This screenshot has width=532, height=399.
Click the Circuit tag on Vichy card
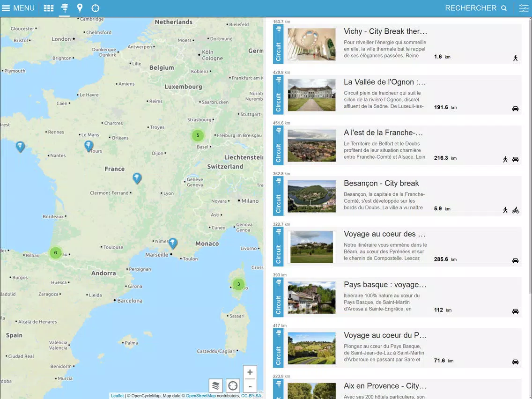click(x=278, y=44)
